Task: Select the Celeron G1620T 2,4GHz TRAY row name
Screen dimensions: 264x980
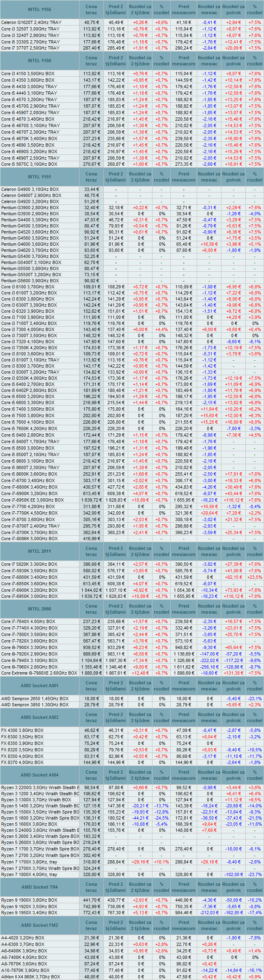Action: click(x=32, y=22)
